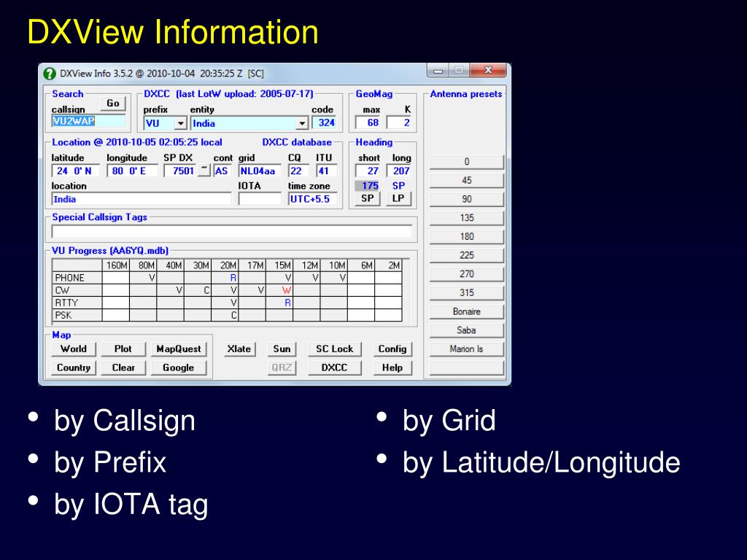Click the Clear map button

tap(123, 367)
